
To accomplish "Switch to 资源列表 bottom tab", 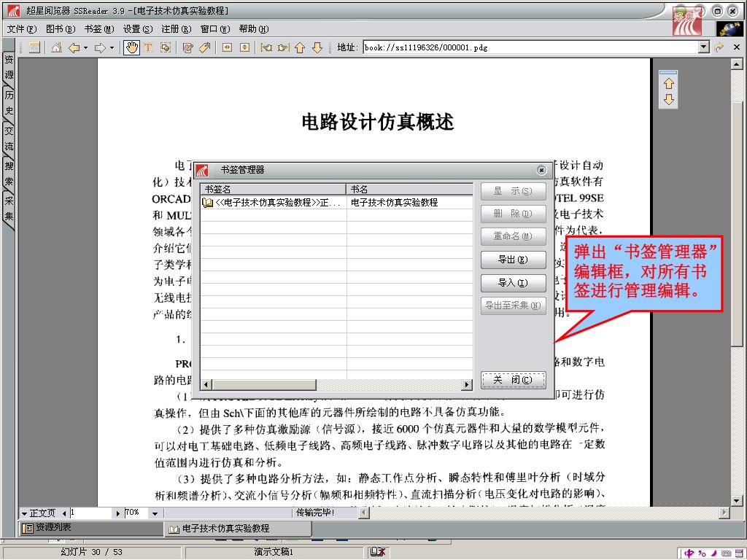I will [x=90, y=528].
